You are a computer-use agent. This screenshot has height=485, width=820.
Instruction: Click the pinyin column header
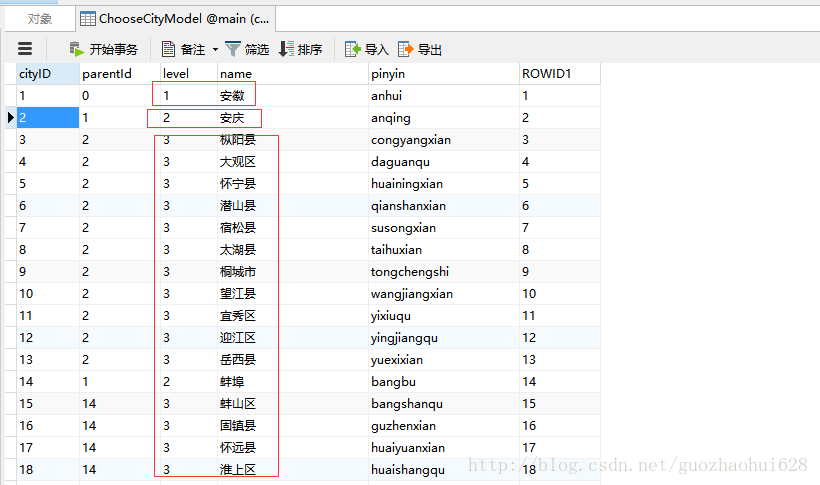tap(444, 74)
